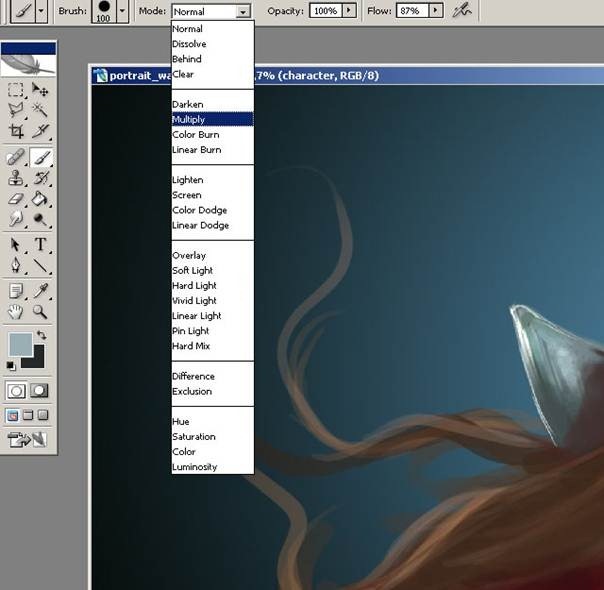Open the Opacity slider arrow
This screenshot has height=590, width=604.
pyautogui.click(x=349, y=10)
